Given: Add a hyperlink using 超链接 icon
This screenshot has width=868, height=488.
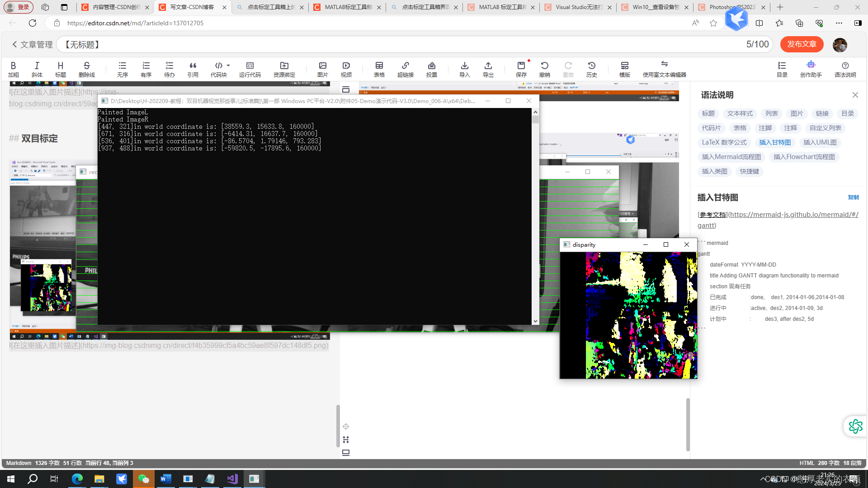Looking at the screenshot, I should coord(405,69).
